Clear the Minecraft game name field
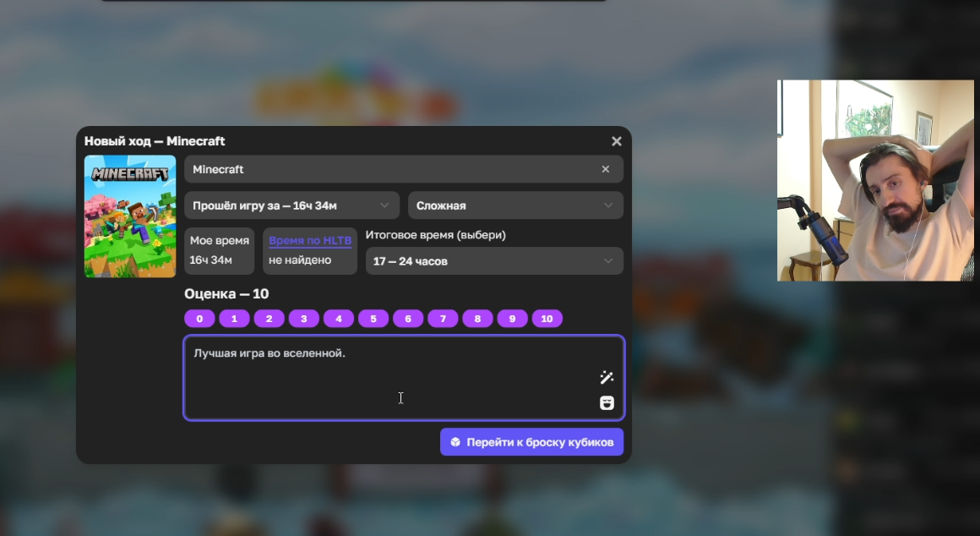 pos(605,169)
